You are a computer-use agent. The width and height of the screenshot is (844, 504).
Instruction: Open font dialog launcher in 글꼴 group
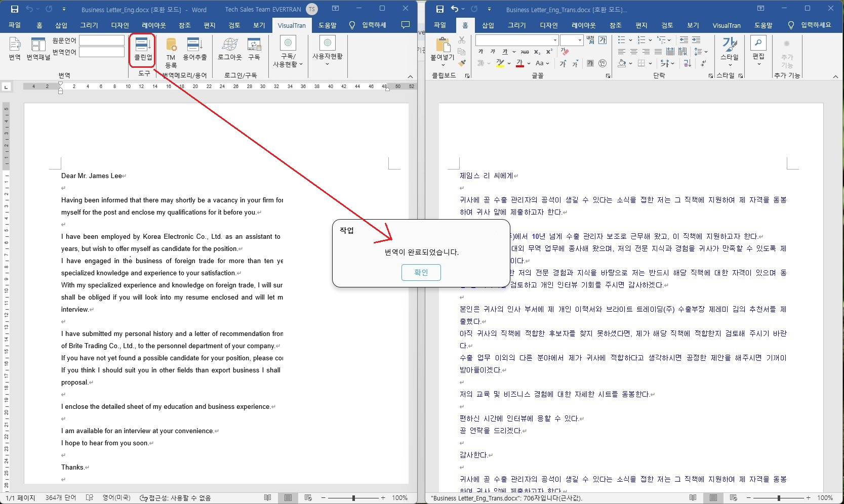(x=608, y=76)
